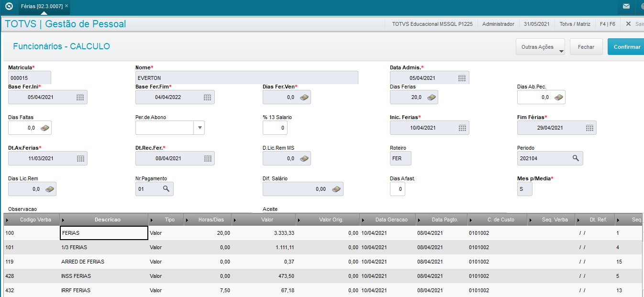The height and width of the screenshot is (297, 644).
Task: Select the 1/3 FERIAS row in grid
Action: [x=322, y=247]
